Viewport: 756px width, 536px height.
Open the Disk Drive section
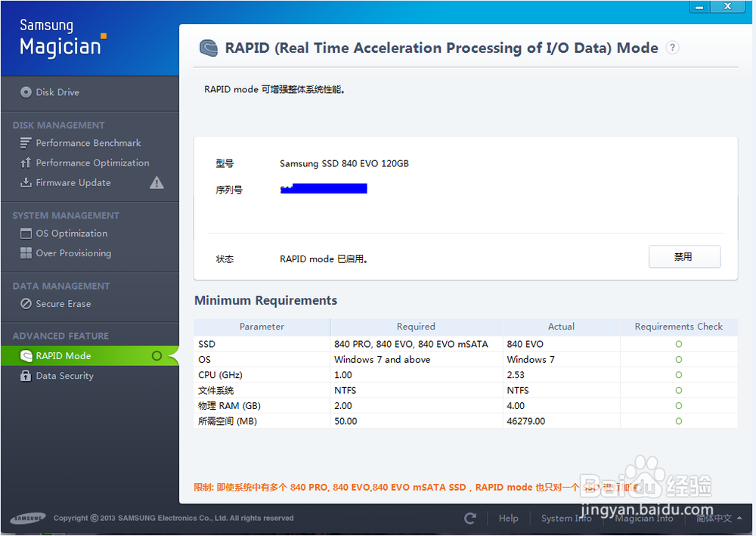click(x=57, y=92)
